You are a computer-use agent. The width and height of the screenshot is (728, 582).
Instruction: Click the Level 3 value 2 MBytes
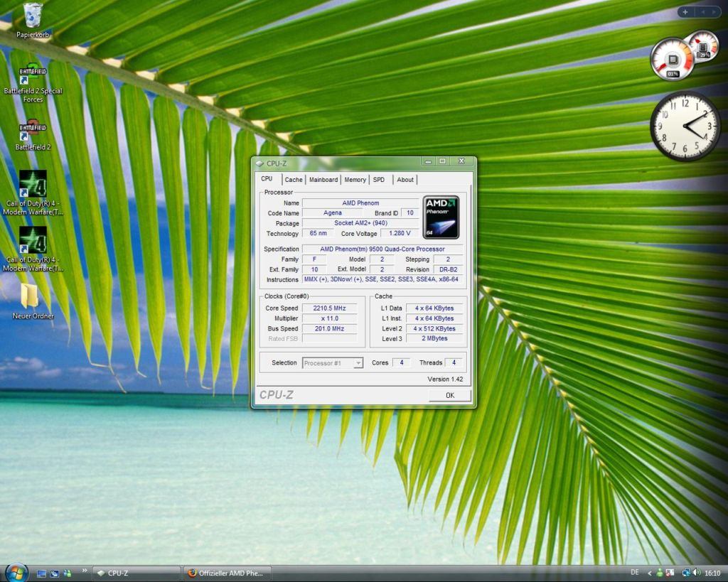pos(434,339)
